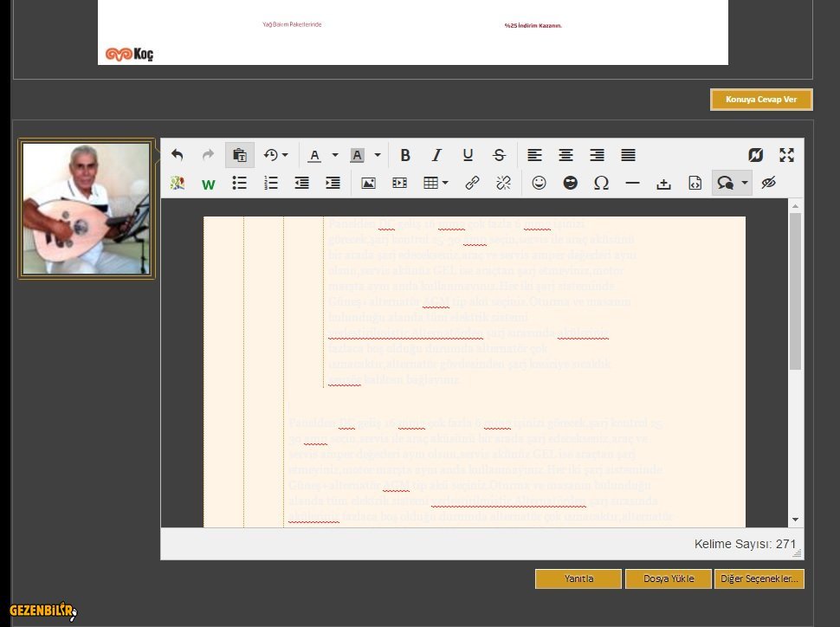Click the Yanıtla button
Viewport: 840px width, 627px height.
pos(578,579)
